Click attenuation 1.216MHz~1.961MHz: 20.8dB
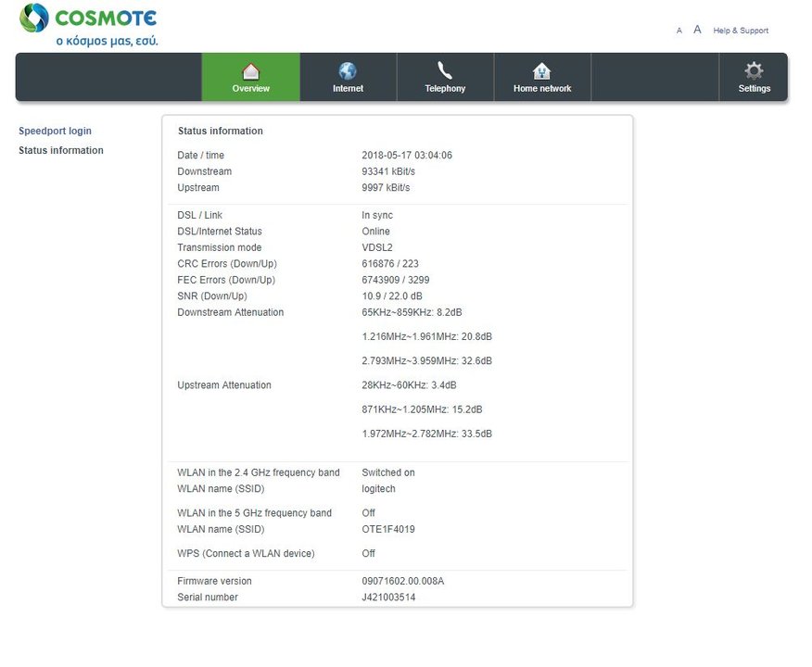Image resolution: width=812 pixels, height=667 pixels. [426, 336]
